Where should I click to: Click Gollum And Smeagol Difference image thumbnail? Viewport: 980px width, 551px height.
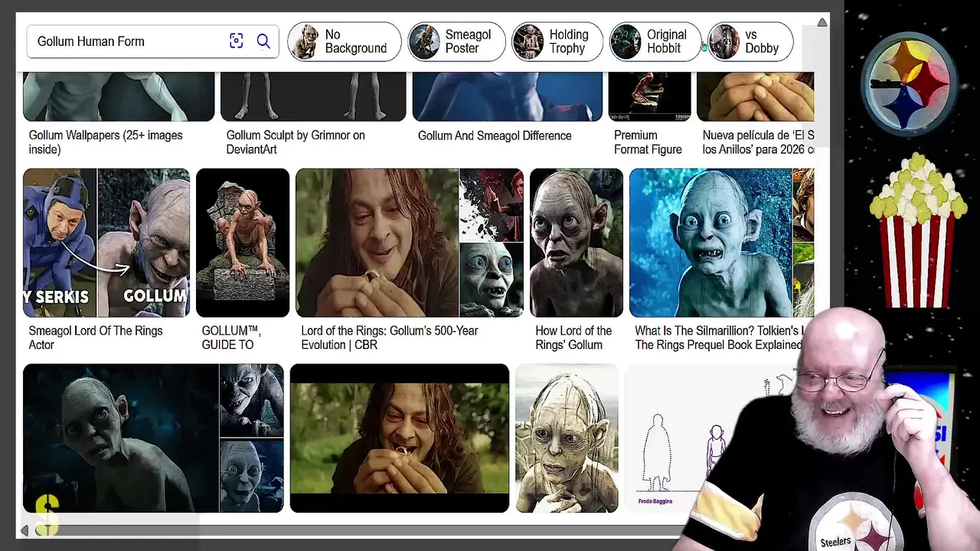coord(508,96)
